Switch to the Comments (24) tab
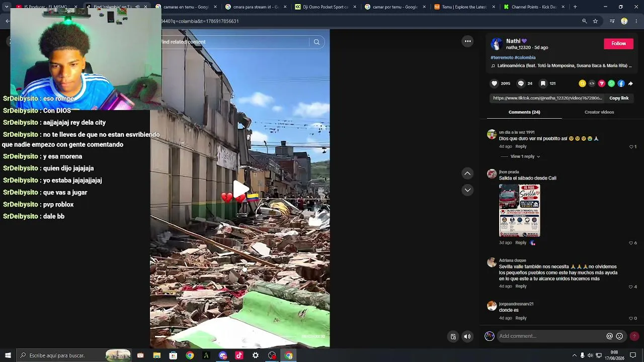Screen dimensions: 644x362 tap(524, 112)
